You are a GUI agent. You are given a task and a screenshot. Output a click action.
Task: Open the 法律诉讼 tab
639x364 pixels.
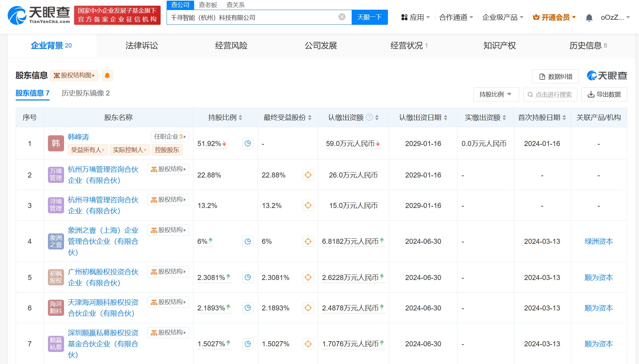(x=141, y=46)
